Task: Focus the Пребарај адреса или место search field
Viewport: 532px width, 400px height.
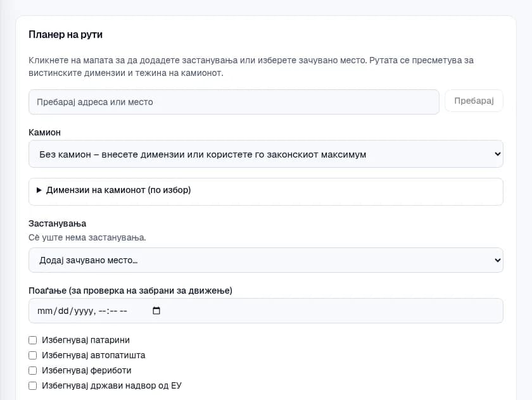Action: point(234,102)
